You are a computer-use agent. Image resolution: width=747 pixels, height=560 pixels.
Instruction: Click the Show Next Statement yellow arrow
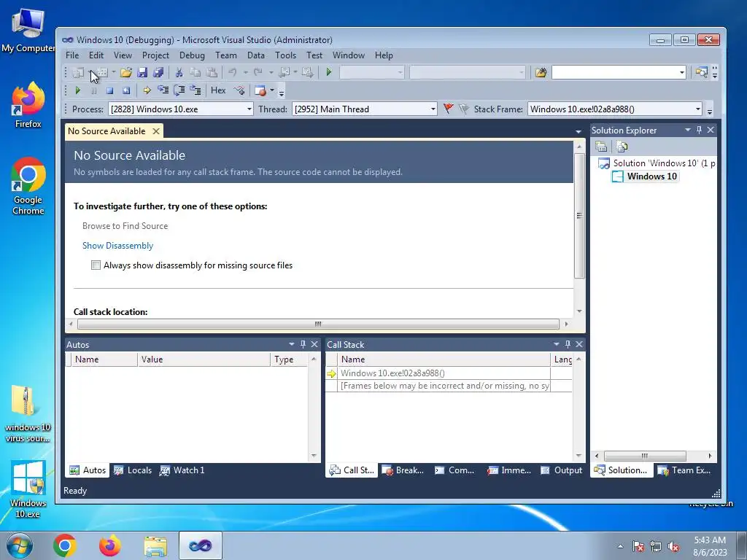pos(147,90)
